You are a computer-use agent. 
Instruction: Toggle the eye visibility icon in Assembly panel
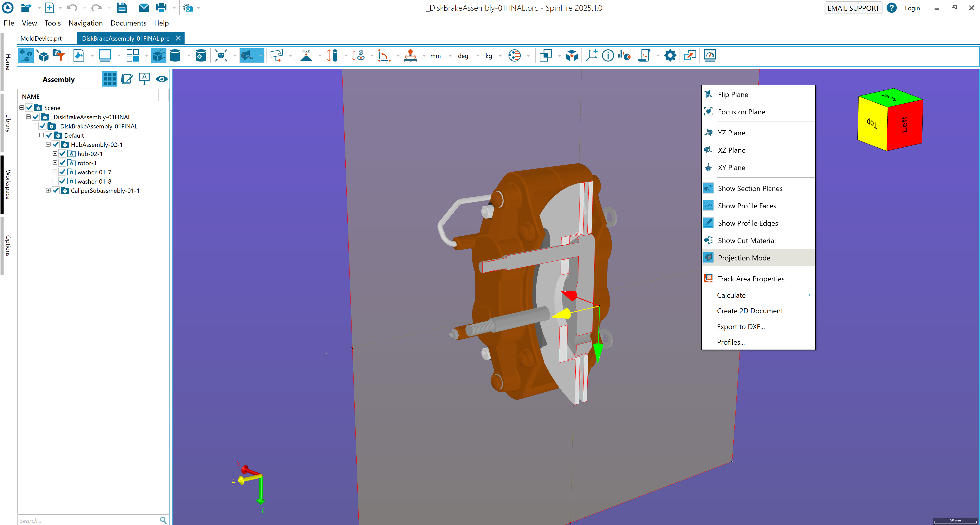click(x=162, y=79)
